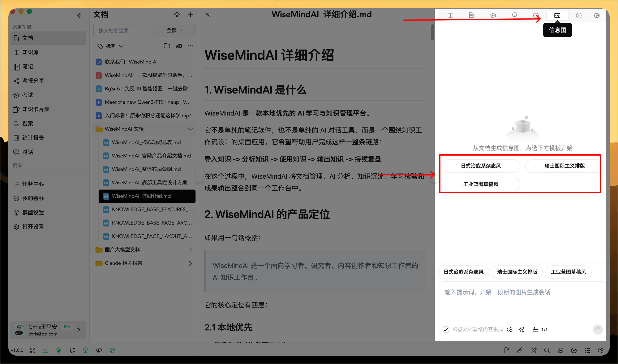Click the info circle icon near settings

point(579,15)
